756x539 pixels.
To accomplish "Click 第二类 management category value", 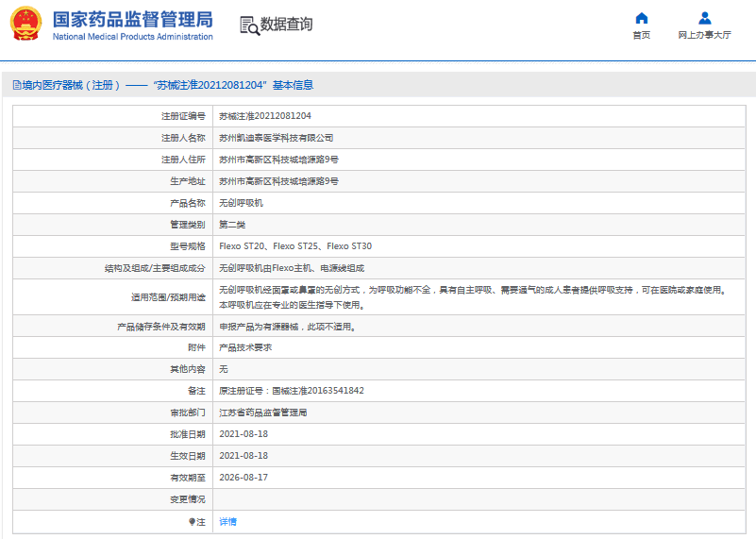I will click(x=232, y=225).
